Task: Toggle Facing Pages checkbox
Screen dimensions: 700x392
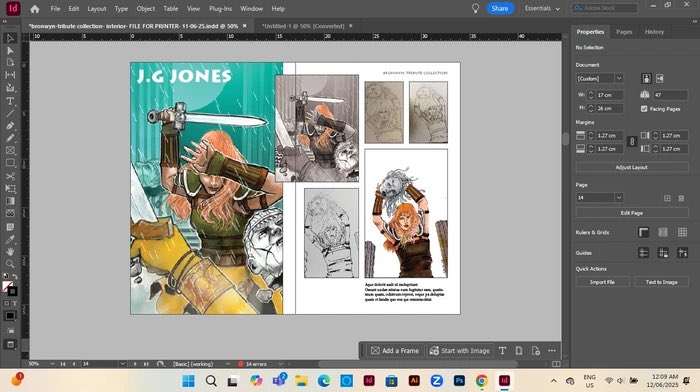Action: click(644, 108)
